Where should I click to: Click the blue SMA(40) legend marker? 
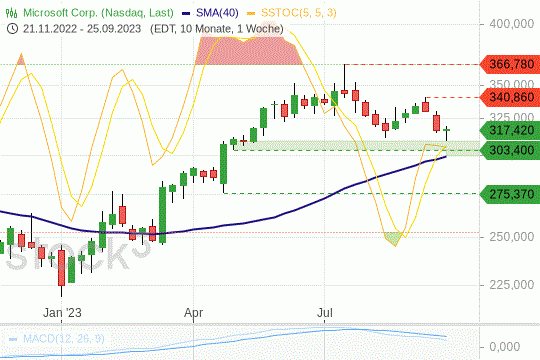click(x=186, y=13)
